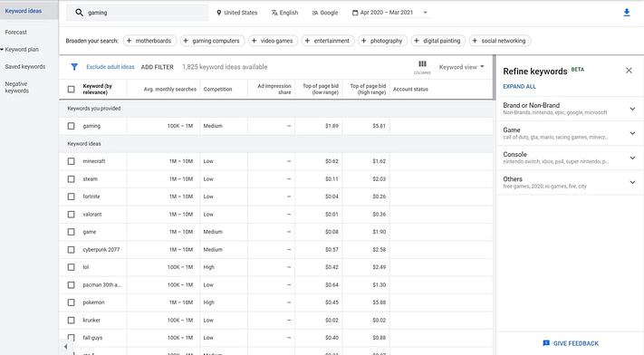Open the Negative keywords sidebar item
This screenshot has height=355, width=644.
tap(17, 87)
